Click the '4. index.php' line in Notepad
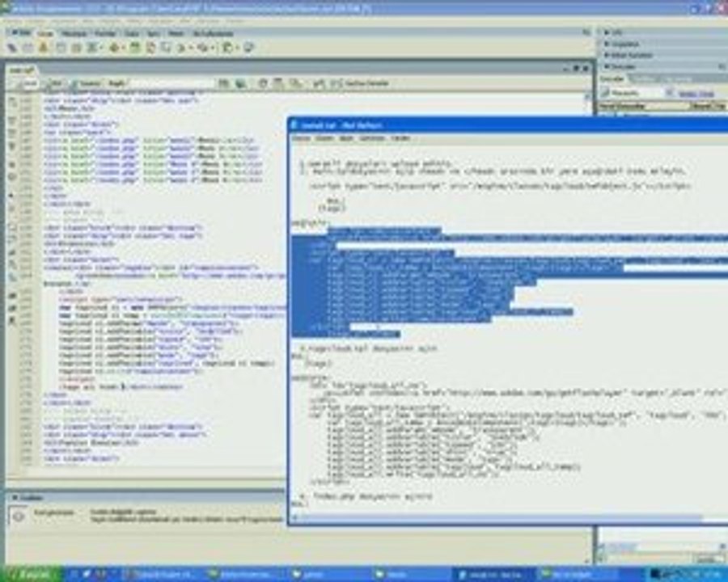Image resolution: width=728 pixels, height=582 pixels. click(x=366, y=496)
